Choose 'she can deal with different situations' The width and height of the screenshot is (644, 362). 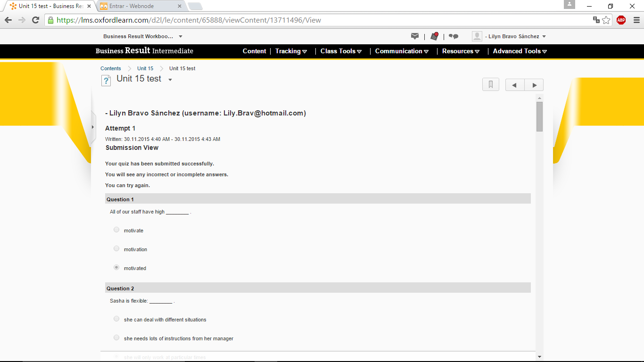116,319
